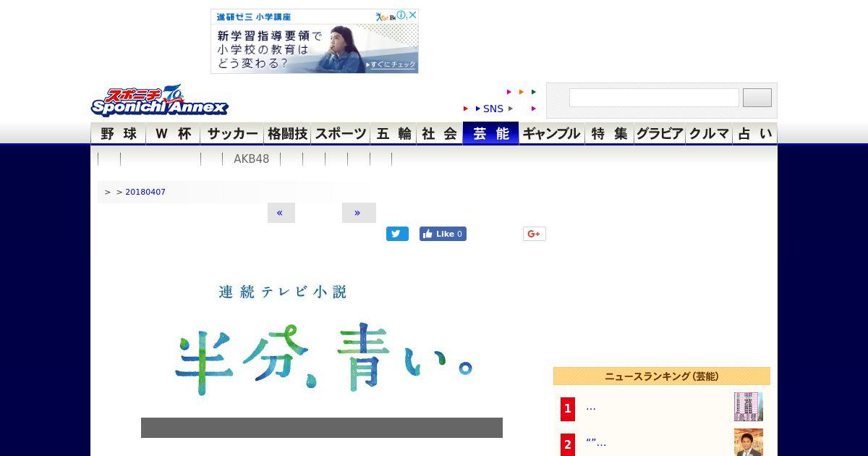This screenshot has height=456, width=868.
Task: Go to previous article with « button
Action: [x=281, y=213]
